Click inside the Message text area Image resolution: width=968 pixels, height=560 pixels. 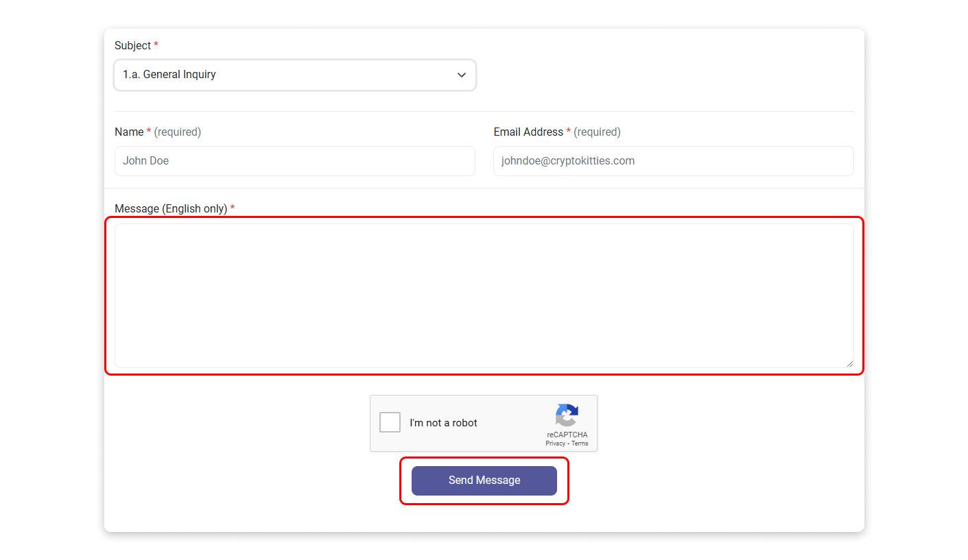[484, 295]
